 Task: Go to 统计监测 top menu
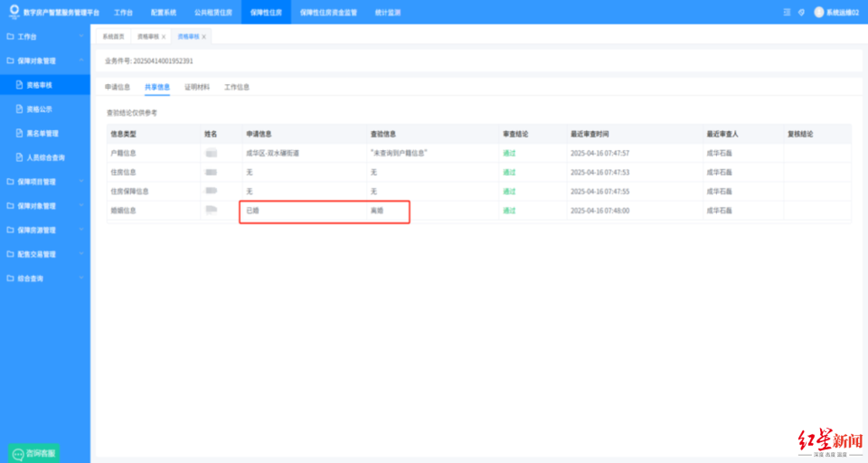click(388, 12)
